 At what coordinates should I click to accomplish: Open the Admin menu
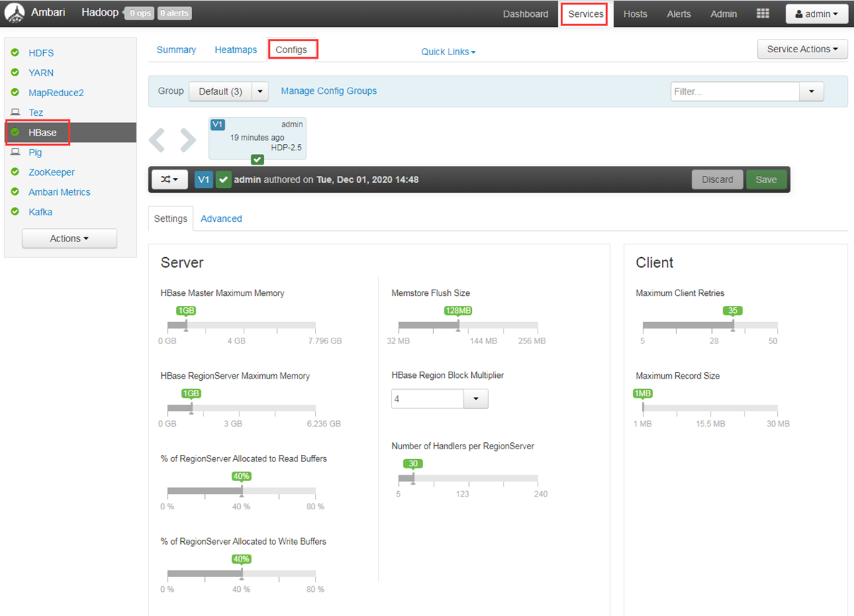pos(723,13)
